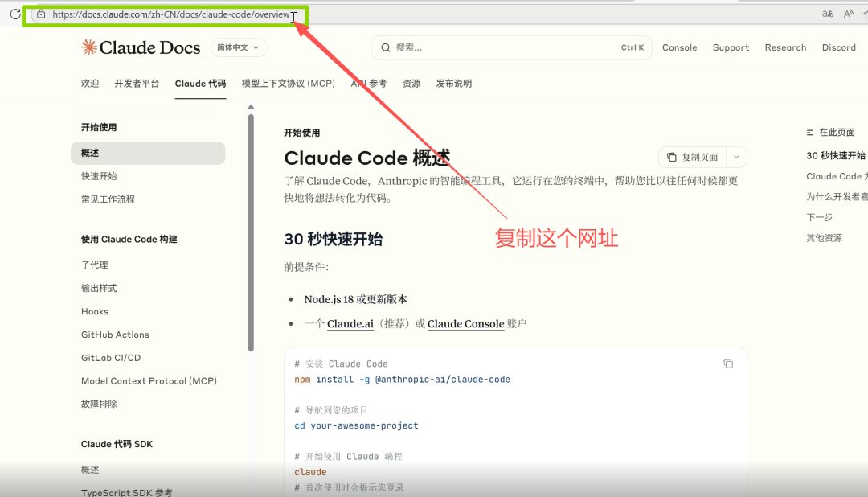Click the 30 秒快速开始 section heading
The height and width of the screenshot is (497, 868).
(x=334, y=240)
